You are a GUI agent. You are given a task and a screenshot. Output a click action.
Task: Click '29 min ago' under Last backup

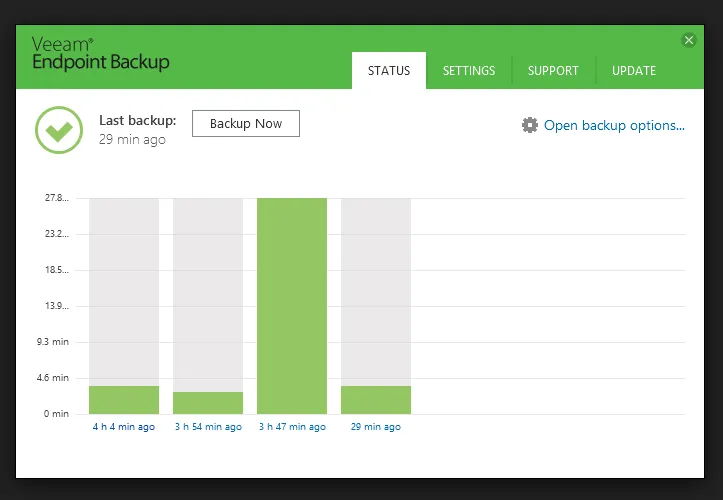point(132,140)
